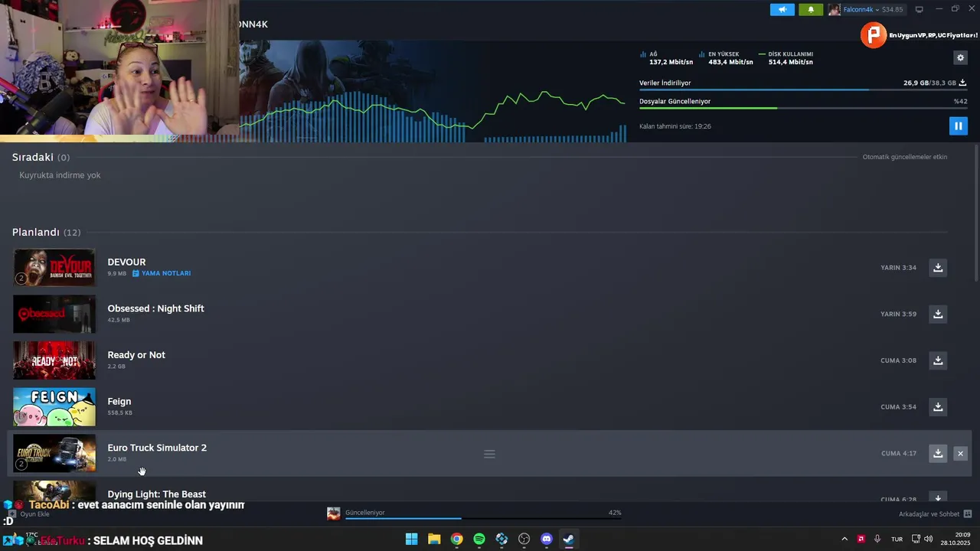Click the DEVOUR title
Screen dimensions: 980x551
point(126,262)
